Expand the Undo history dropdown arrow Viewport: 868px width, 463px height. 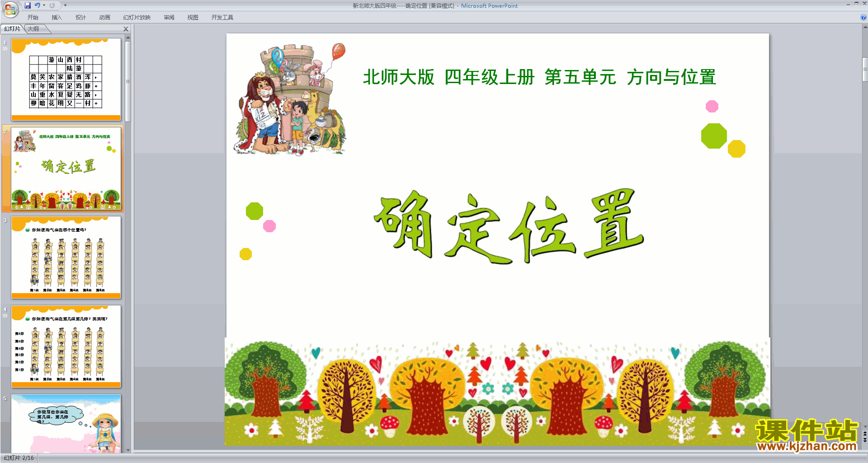pos(44,5)
